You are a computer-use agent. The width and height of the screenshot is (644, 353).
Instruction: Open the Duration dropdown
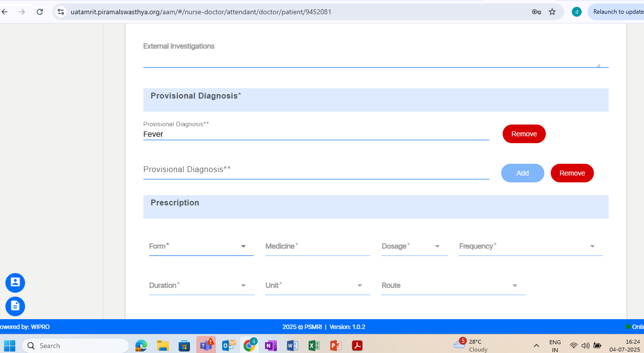click(x=201, y=285)
